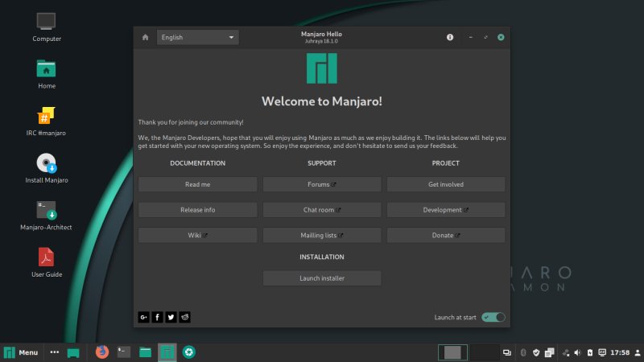644x362 pixels.
Task: Minimize the Manjaro Hello window
Action: click(471, 37)
